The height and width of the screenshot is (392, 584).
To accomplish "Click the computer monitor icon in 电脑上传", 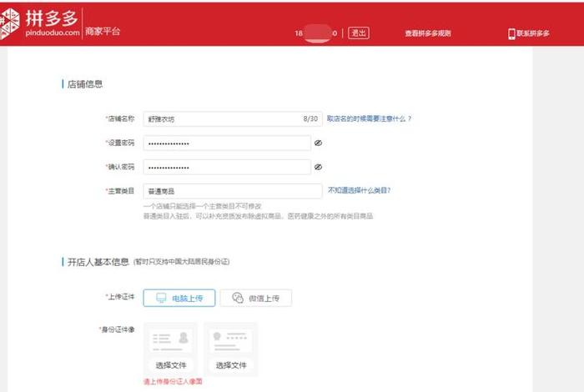I will (161, 298).
